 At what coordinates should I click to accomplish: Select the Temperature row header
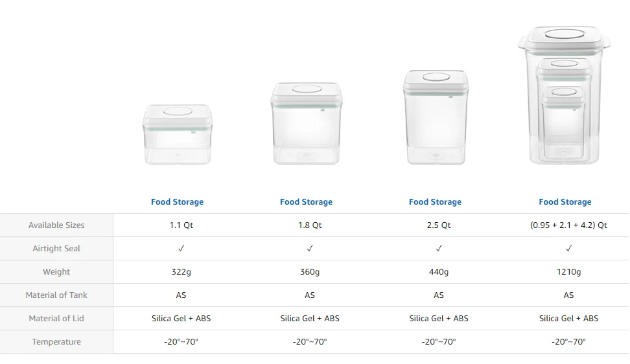pos(56,341)
